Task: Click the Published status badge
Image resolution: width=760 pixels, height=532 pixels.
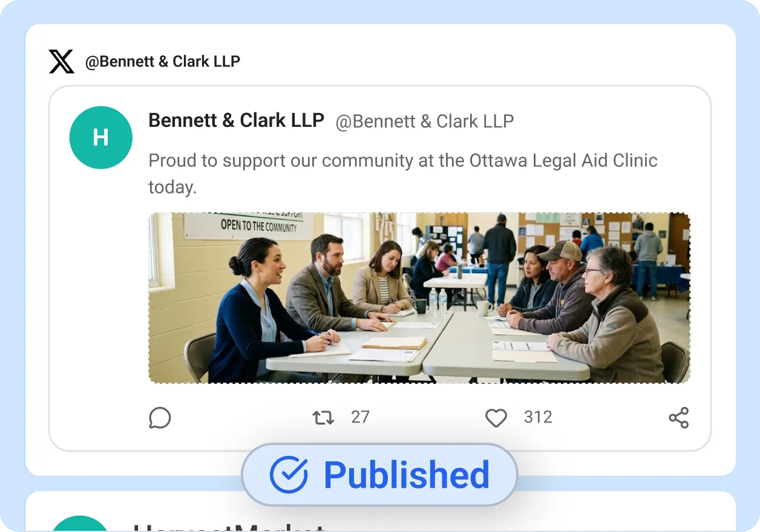Action: point(379,475)
